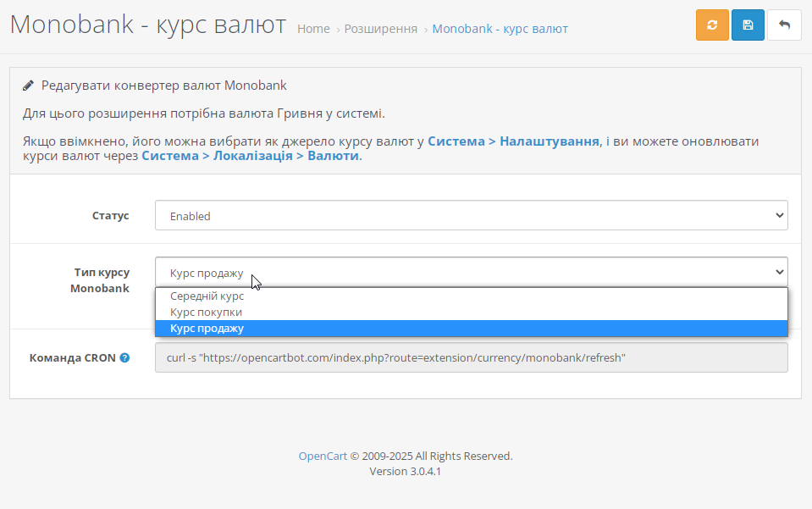
Task: Click the CRON command curl field
Action: [472, 357]
